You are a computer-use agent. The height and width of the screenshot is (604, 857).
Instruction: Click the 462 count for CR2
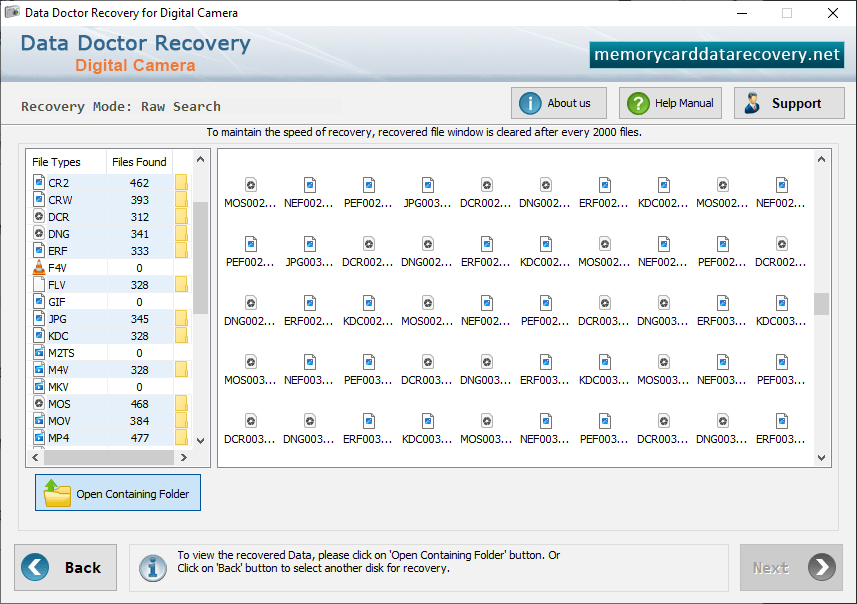(139, 183)
